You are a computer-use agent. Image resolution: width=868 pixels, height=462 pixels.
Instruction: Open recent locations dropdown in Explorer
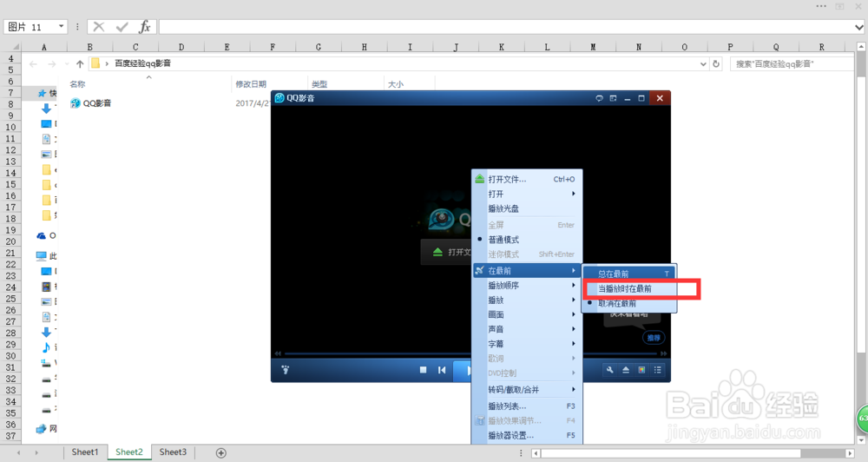tap(67, 64)
